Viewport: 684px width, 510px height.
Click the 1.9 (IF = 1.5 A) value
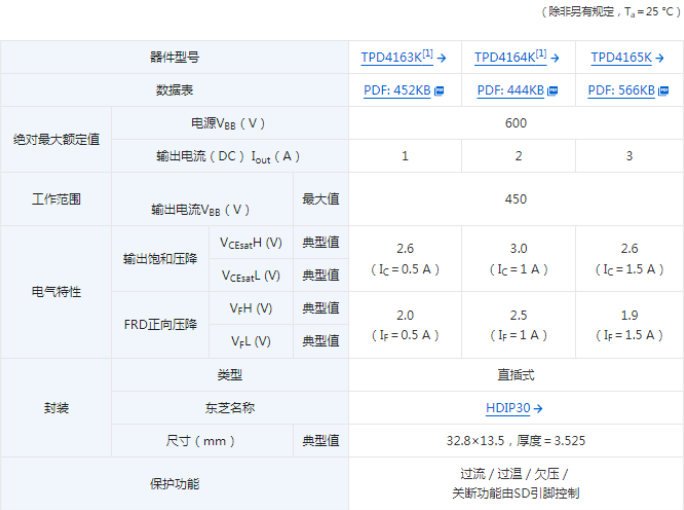click(x=629, y=325)
